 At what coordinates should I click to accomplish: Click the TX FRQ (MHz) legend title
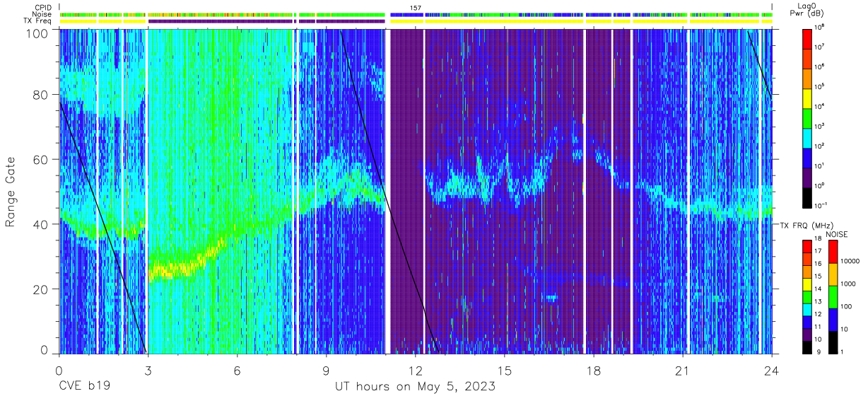(806, 225)
